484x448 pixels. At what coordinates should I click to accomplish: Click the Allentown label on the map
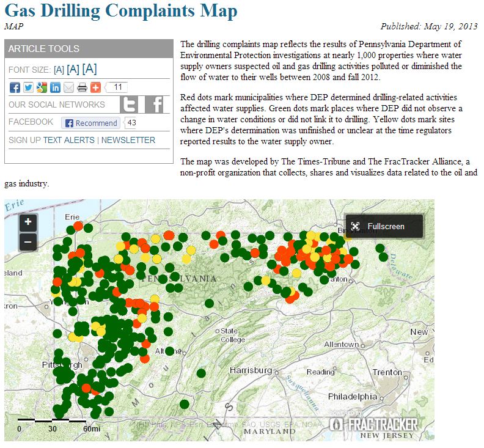pyautogui.click(x=342, y=344)
